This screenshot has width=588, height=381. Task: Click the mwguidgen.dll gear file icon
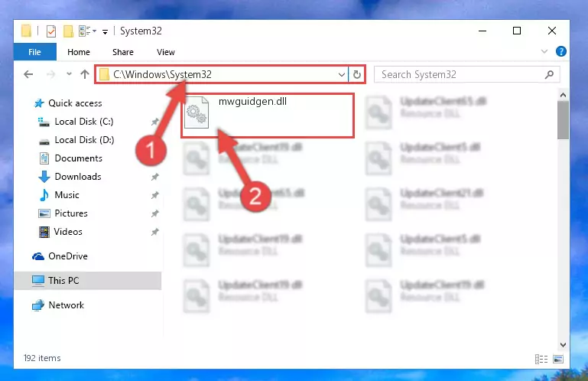(x=197, y=112)
